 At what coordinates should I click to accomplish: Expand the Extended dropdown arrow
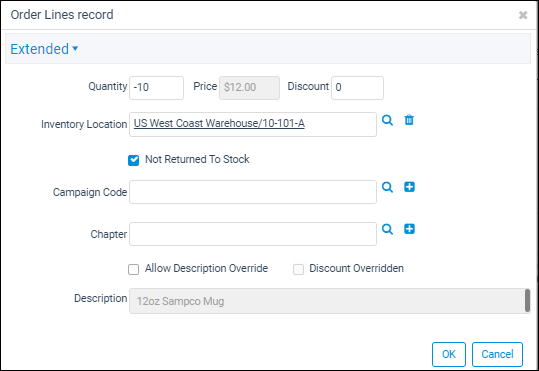coord(75,49)
